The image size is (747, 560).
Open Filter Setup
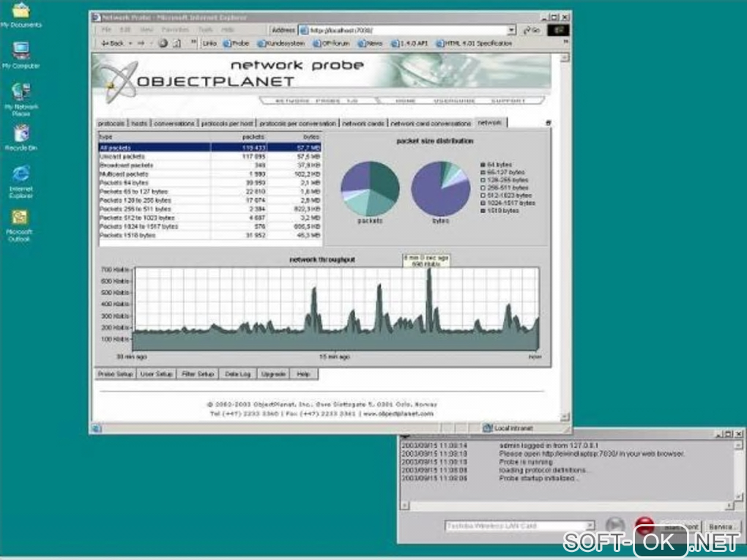[198, 374]
